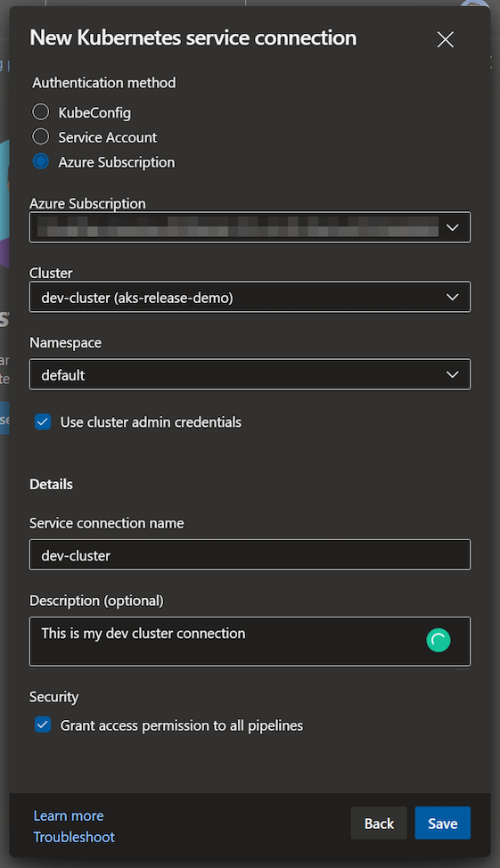Viewport: 500px width, 868px height.
Task: Click the Service connection name label
Action: tap(106, 523)
